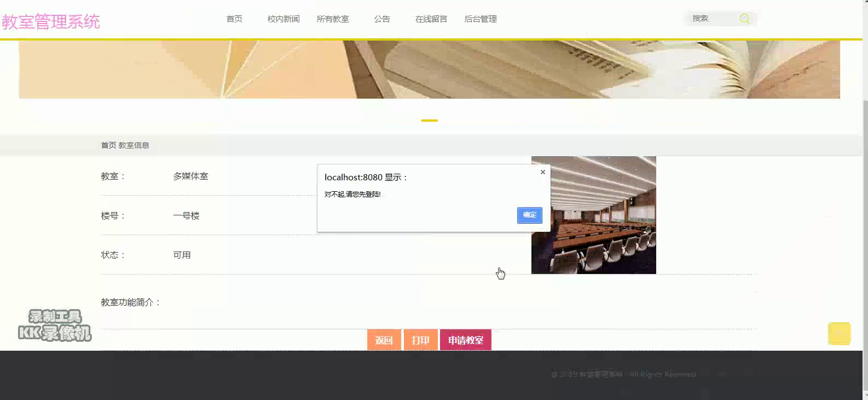Click the classroom photo thumbnail
Image resolution: width=868 pixels, height=400 pixels.
pyautogui.click(x=594, y=215)
